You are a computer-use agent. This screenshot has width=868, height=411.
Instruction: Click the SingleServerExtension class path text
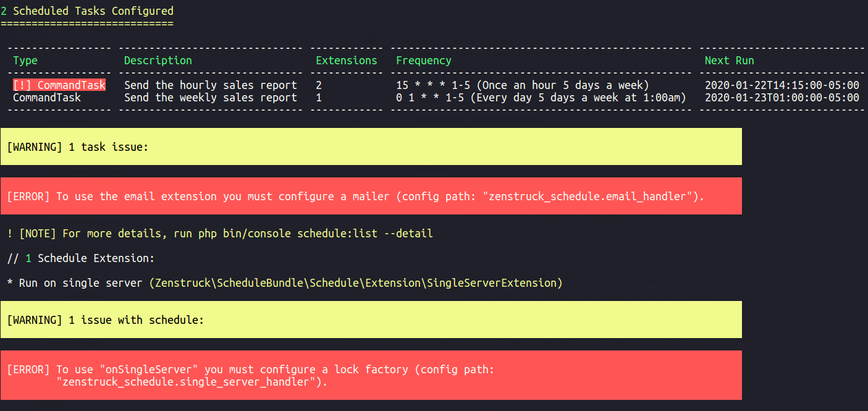tap(356, 283)
